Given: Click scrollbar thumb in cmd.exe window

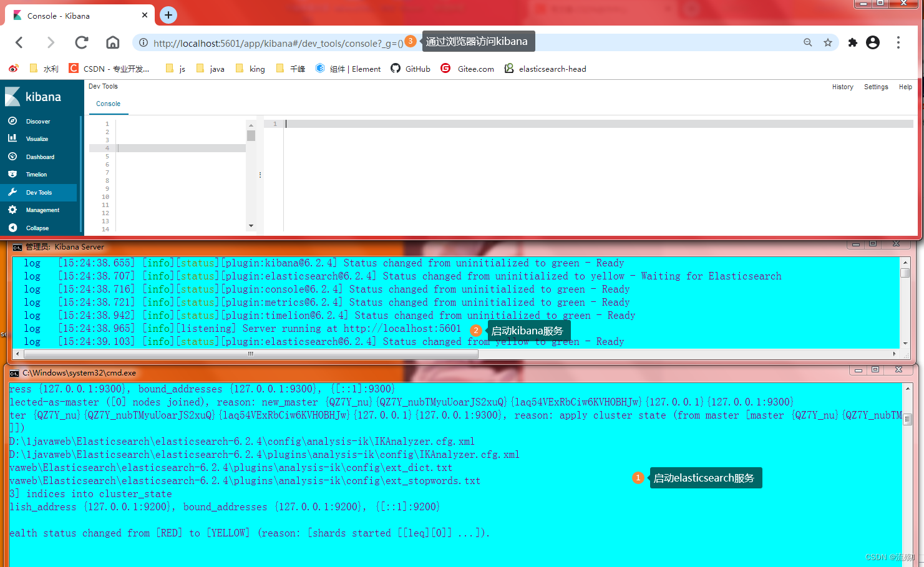Looking at the screenshot, I should 908,419.
